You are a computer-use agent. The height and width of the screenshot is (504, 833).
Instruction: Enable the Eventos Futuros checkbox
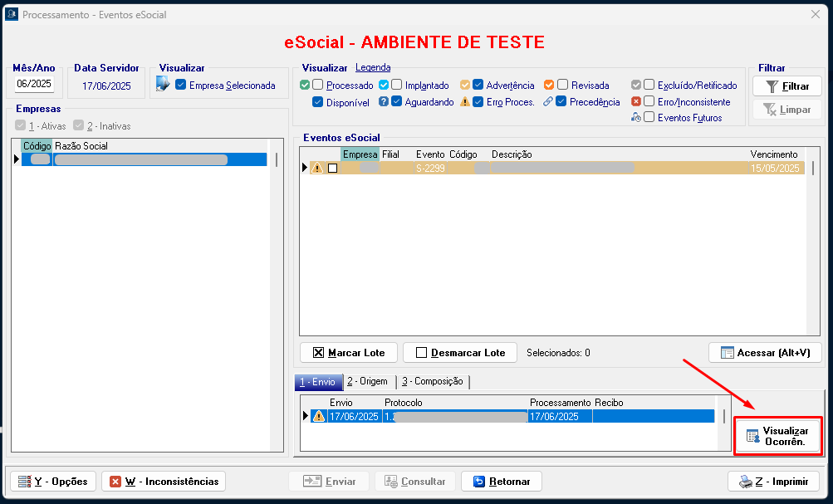[649, 117]
